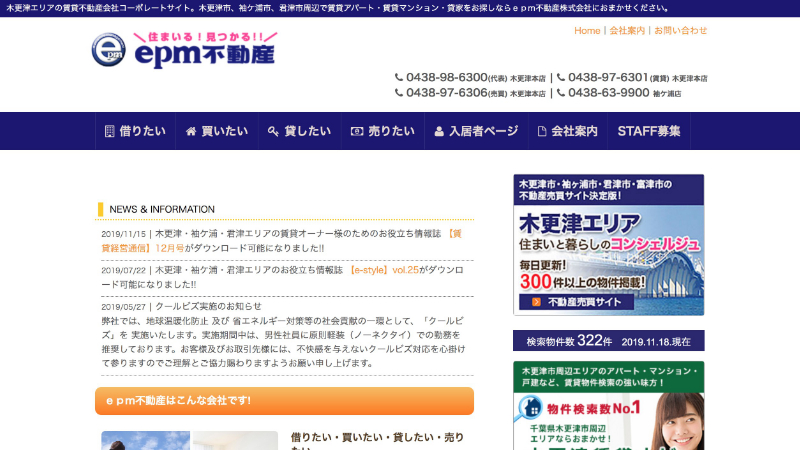Open お問い合わせ contact link

coord(681,31)
